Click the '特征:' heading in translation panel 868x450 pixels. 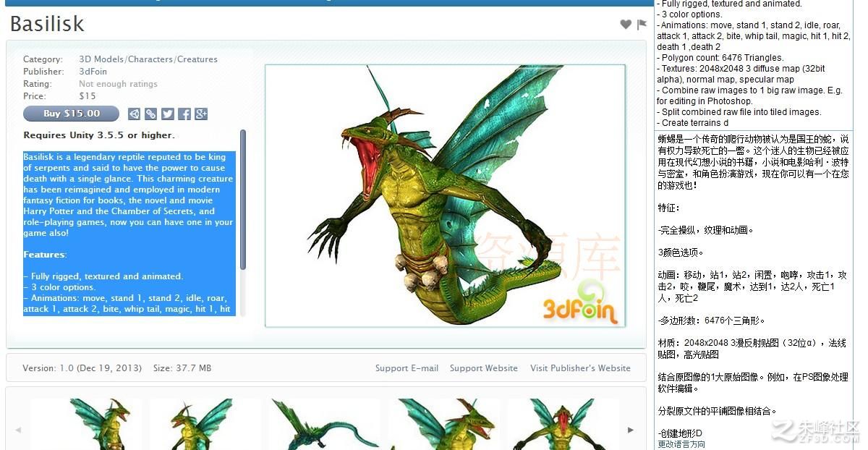click(x=668, y=208)
